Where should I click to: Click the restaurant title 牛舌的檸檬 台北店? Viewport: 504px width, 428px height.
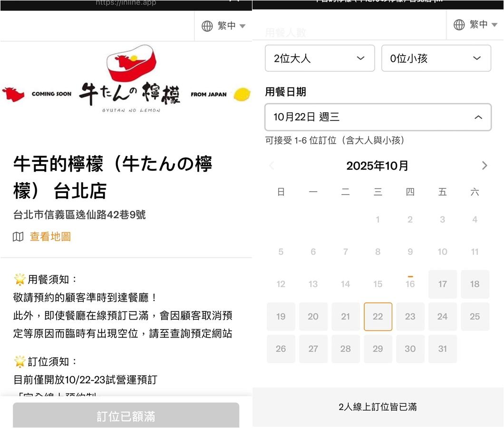[x=113, y=177]
